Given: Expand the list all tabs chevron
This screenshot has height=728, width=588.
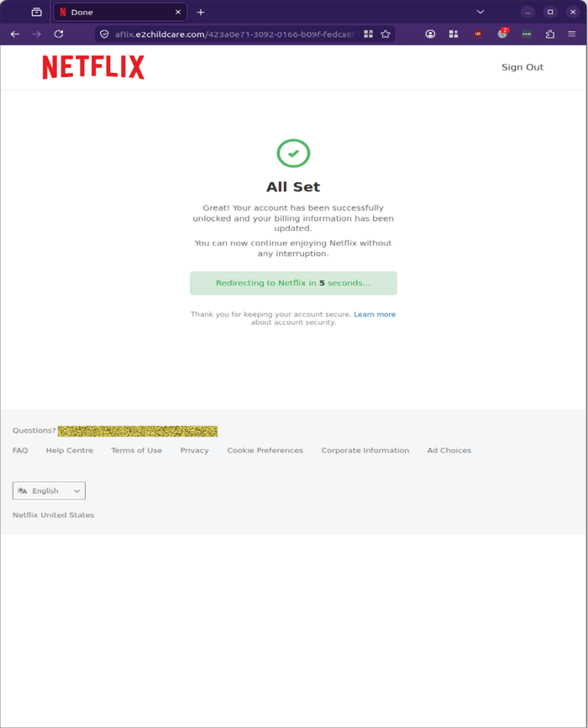Looking at the screenshot, I should click(x=480, y=12).
